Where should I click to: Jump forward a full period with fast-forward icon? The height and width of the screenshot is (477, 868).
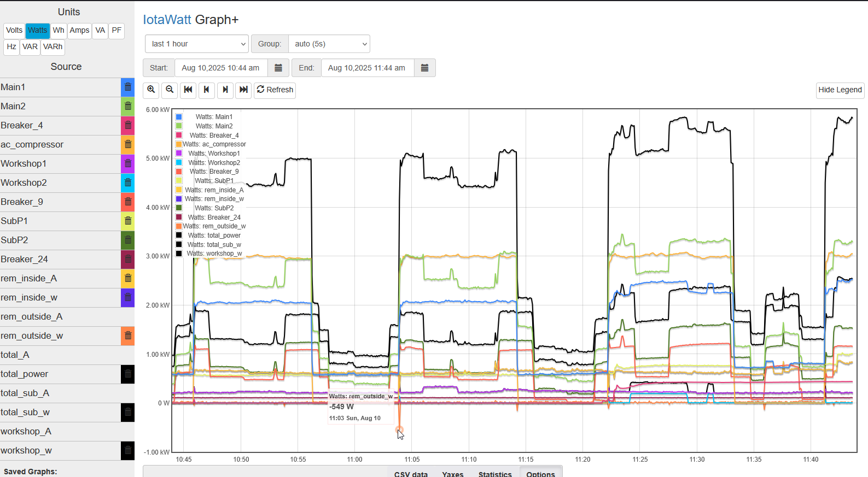tap(244, 90)
